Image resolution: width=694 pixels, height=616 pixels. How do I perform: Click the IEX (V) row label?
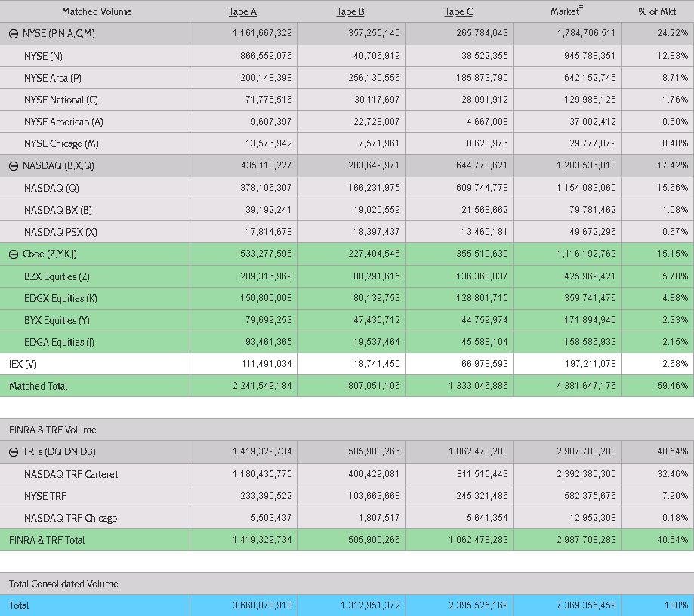coord(23,364)
